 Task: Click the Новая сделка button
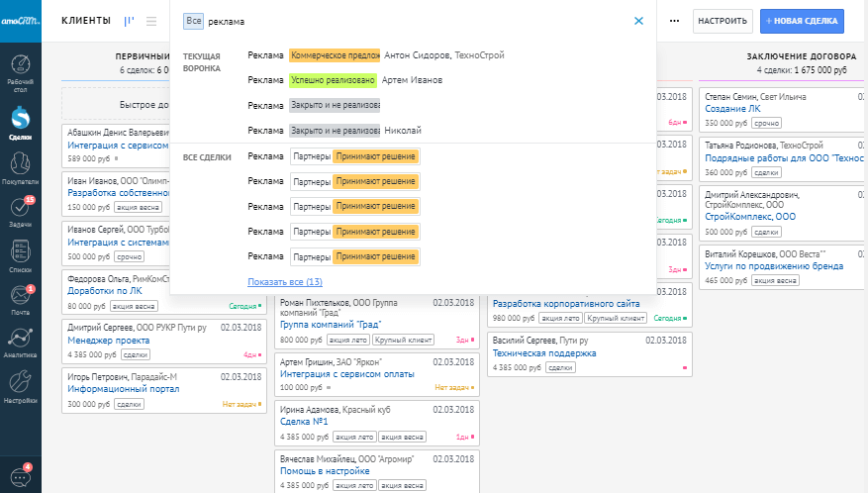click(802, 20)
